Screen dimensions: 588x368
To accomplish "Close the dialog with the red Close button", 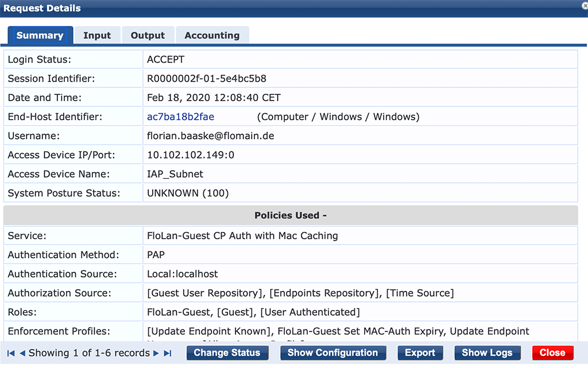I will (x=552, y=352).
